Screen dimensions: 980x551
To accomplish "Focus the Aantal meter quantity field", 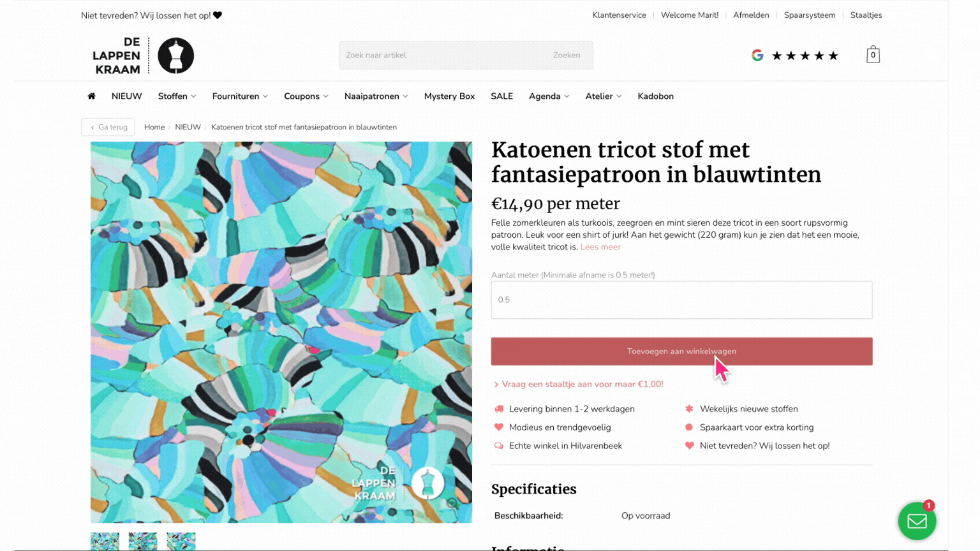I will 681,300.
